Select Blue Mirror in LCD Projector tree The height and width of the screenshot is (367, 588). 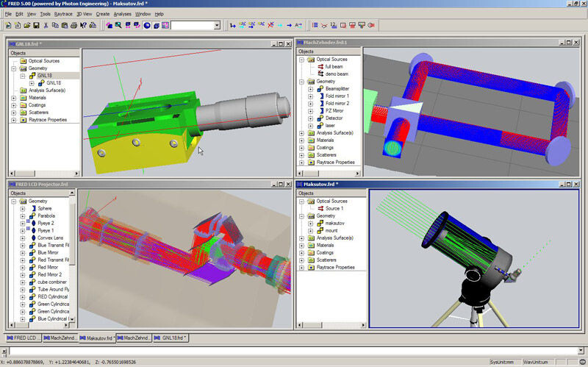coord(48,252)
